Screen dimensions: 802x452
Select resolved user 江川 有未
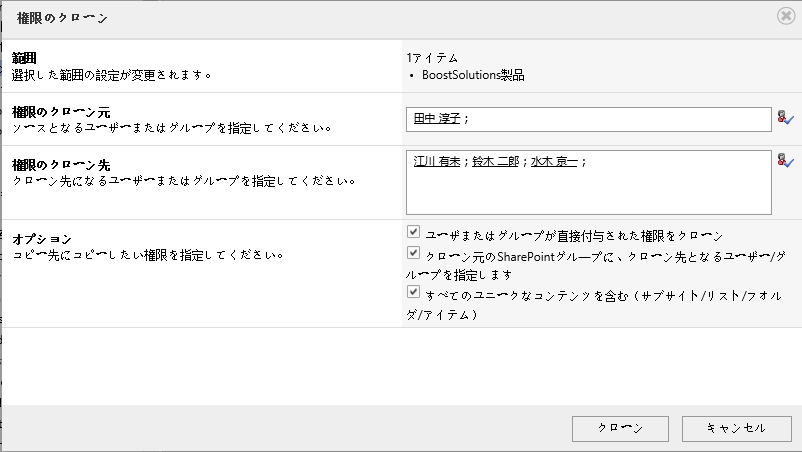[437, 161]
